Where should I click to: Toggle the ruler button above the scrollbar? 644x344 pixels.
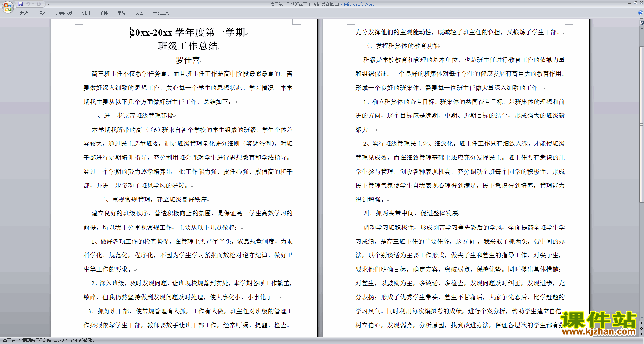click(641, 23)
